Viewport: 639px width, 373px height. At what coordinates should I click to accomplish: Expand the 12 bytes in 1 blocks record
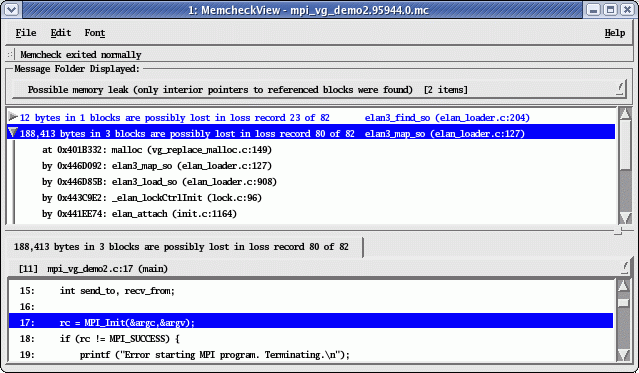click(x=13, y=117)
